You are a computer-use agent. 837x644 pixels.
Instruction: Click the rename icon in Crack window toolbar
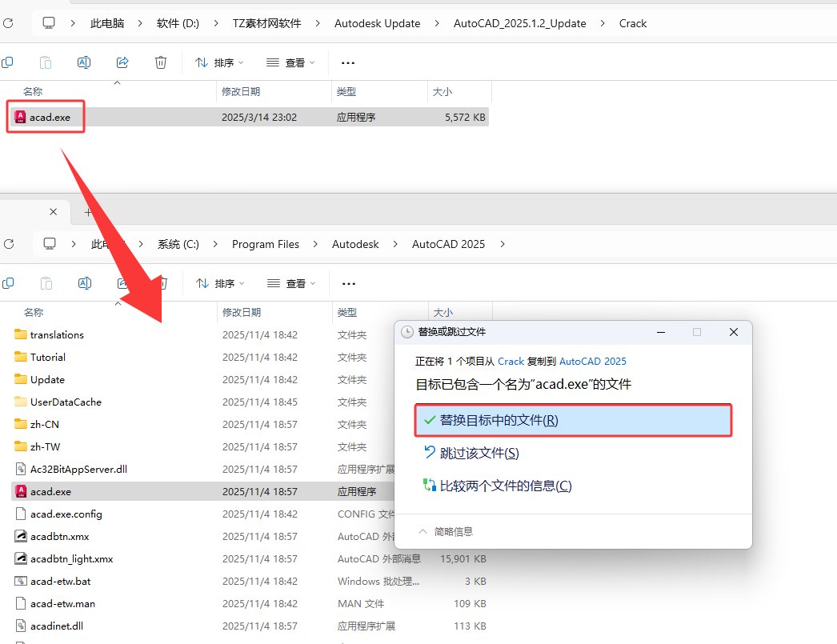click(x=84, y=62)
